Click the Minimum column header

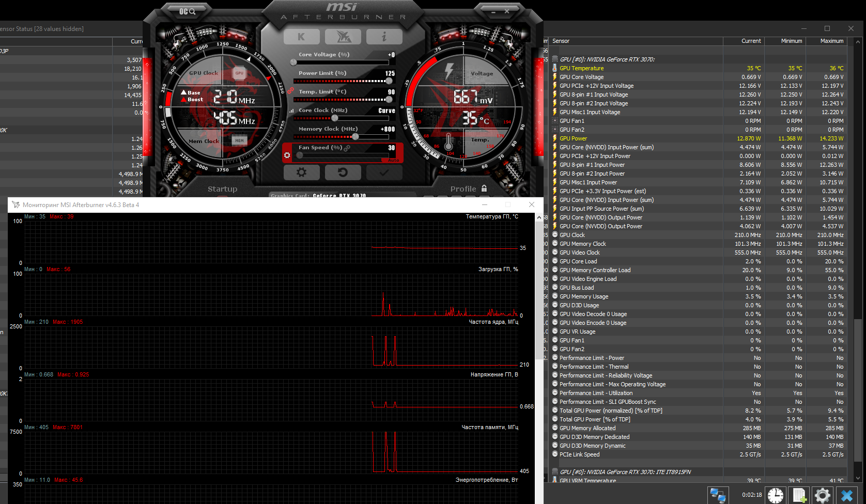pos(785,41)
